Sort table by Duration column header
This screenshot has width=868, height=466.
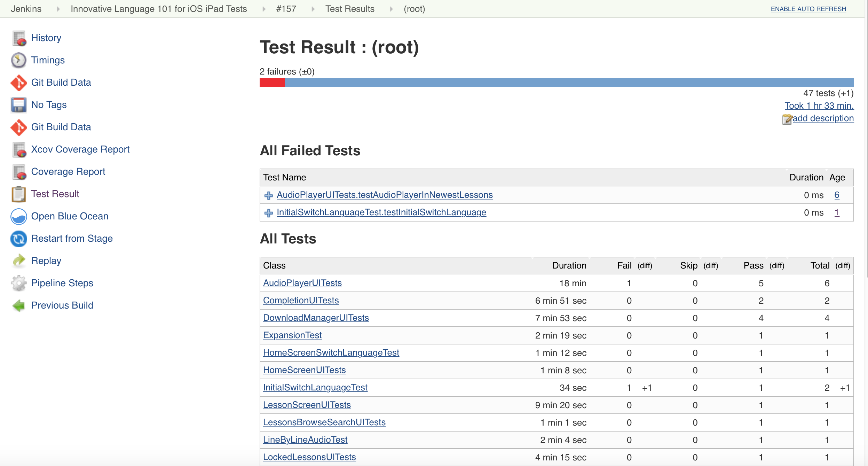(x=569, y=266)
